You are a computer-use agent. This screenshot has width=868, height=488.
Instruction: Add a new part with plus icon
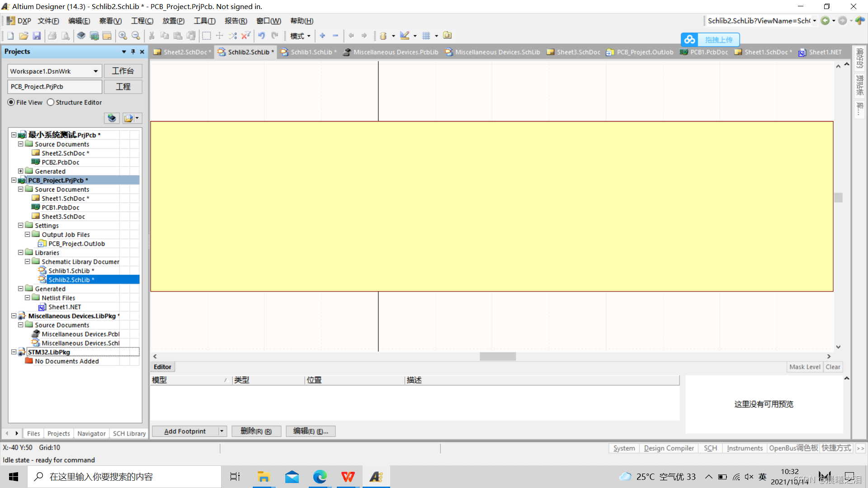click(322, 36)
